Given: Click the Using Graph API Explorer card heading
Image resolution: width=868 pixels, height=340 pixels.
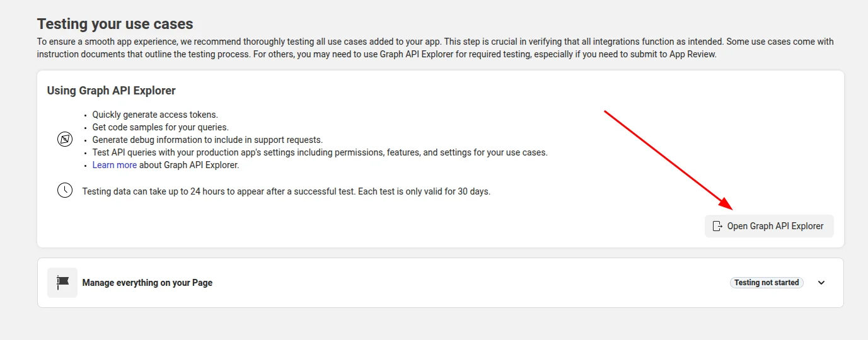Looking at the screenshot, I should [x=111, y=91].
